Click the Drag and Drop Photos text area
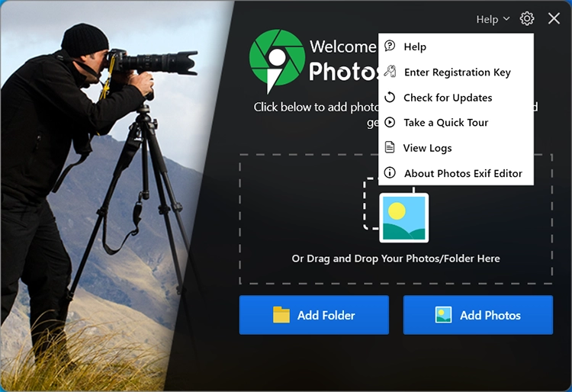This screenshot has width=572, height=392. [x=396, y=259]
